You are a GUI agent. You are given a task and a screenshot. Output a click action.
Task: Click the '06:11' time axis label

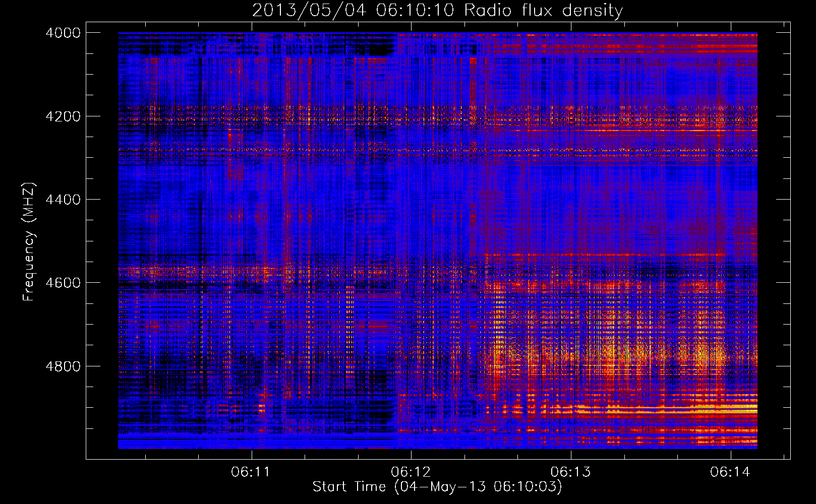coord(251,472)
